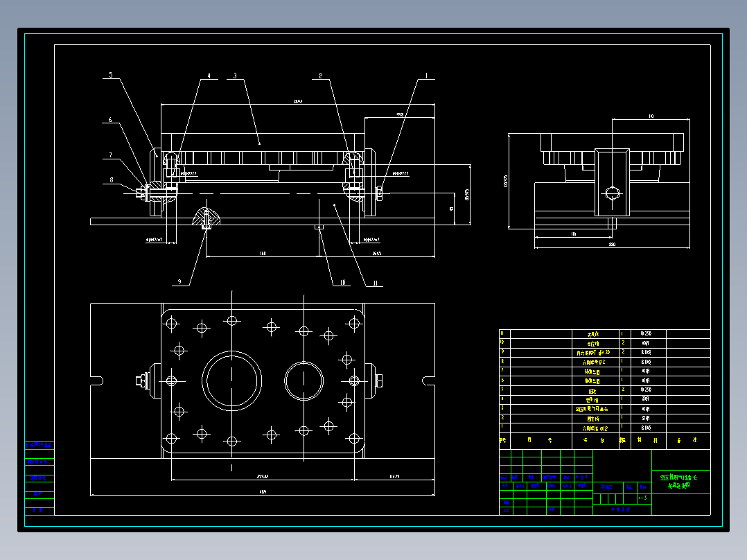
Task: Select part callout number 4 label
Action: click(x=209, y=76)
